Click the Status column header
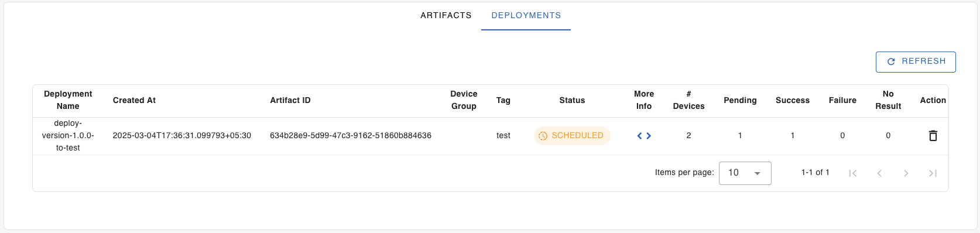Image resolution: width=980 pixels, height=233 pixels. pyautogui.click(x=572, y=101)
